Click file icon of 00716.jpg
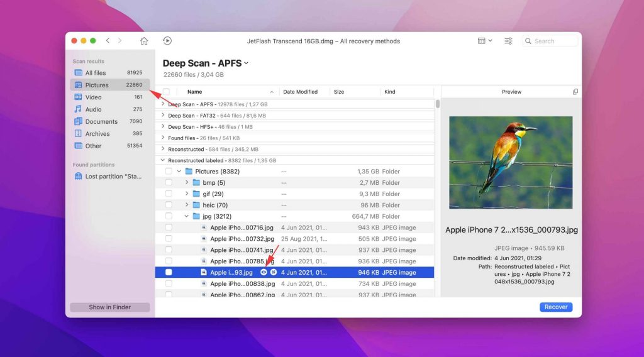The height and width of the screenshot is (357, 644). coord(204,228)
